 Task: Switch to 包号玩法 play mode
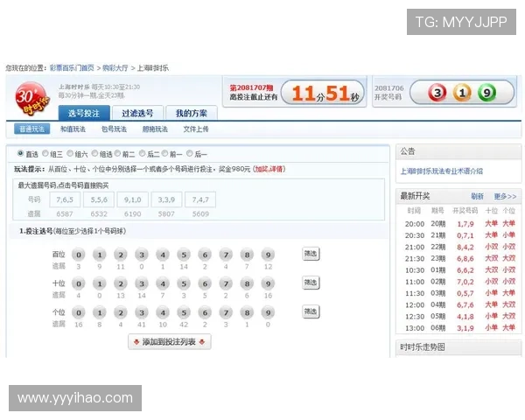point(114,129)
